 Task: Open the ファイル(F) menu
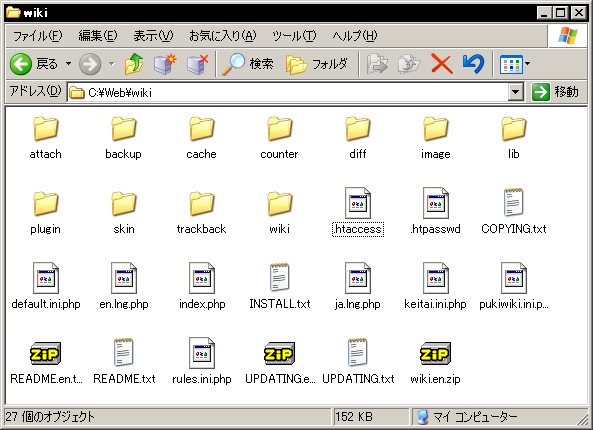[37, 36]
